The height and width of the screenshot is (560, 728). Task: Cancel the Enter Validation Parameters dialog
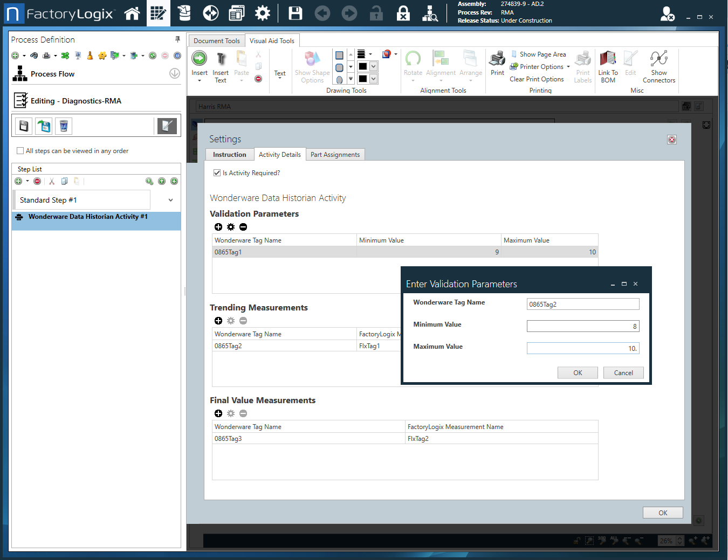(x=623, y=372)
